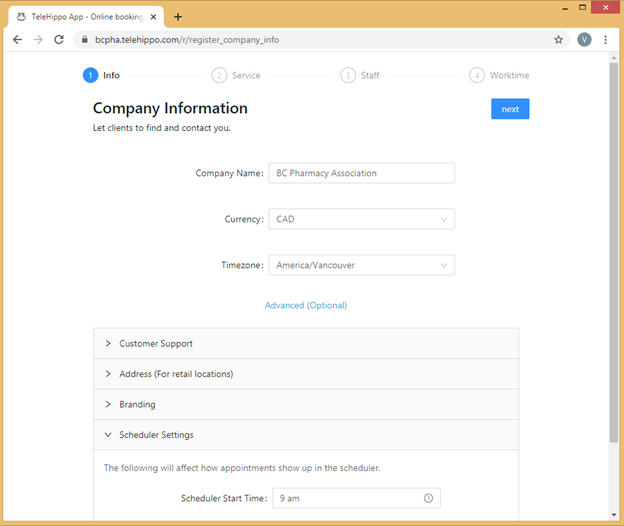Close the TeleHippo App tab
This screenshot has width=624, height=526.
coord(153,17)
